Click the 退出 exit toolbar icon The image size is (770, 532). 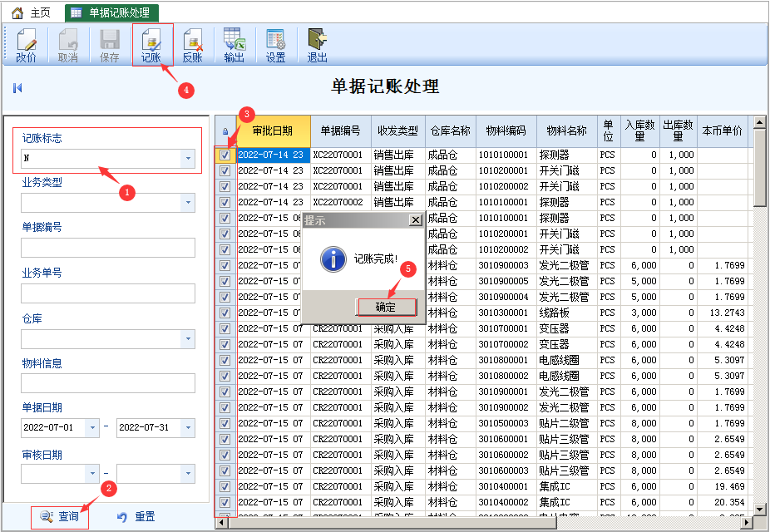(318, 46)
